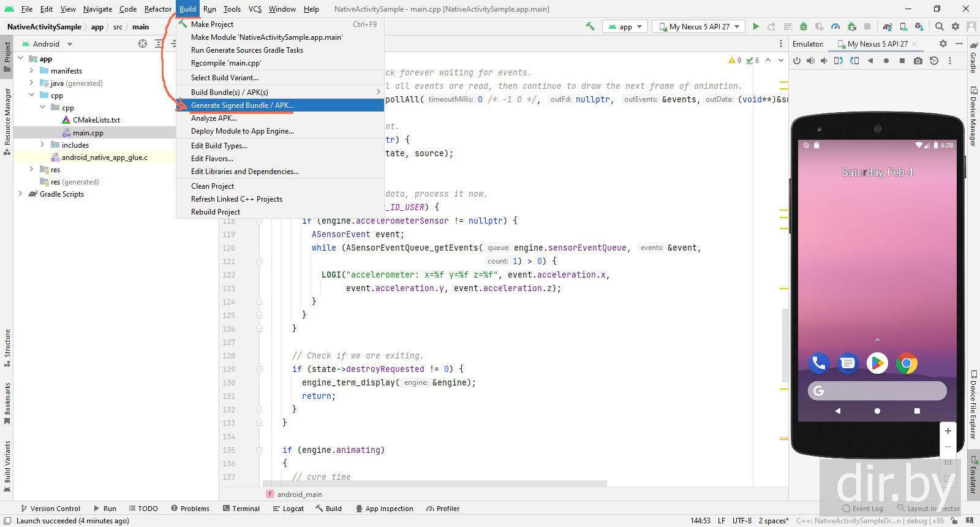This screenshot has width=980, height=527.
Task: Open the Logcat tool window
Action: [288, 509]
